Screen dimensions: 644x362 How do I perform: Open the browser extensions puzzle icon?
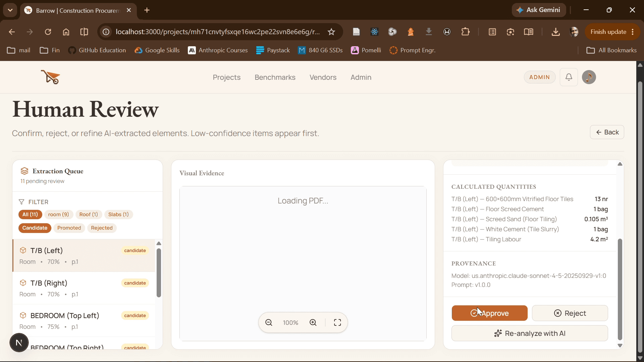click(x=466, y=32)
